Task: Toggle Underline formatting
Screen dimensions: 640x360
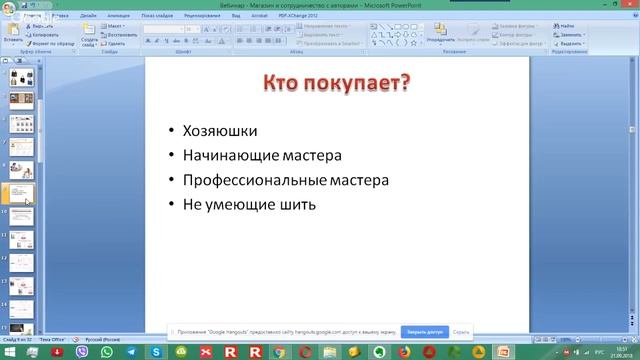Action: click(x=167, y=41)
